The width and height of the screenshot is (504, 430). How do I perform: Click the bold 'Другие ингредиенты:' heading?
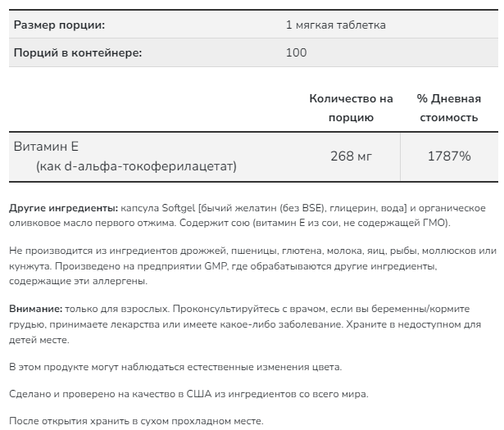tap(64, 208)
